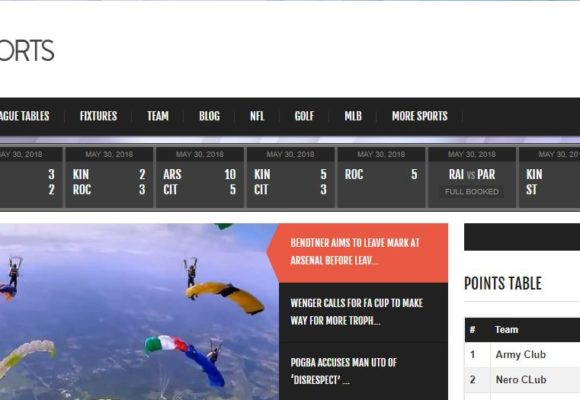Open the League Tables menu item

pos(24,116)
